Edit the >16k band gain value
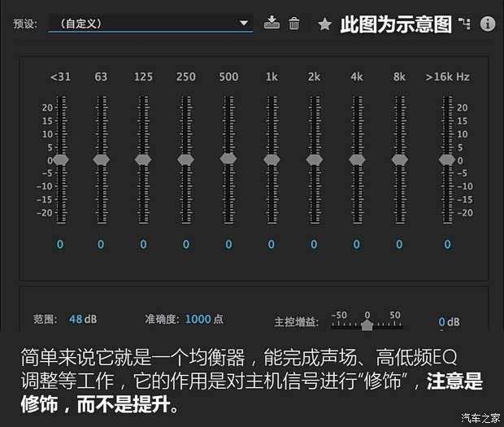The height and width of the screenshot is (427, 504). 447,244
